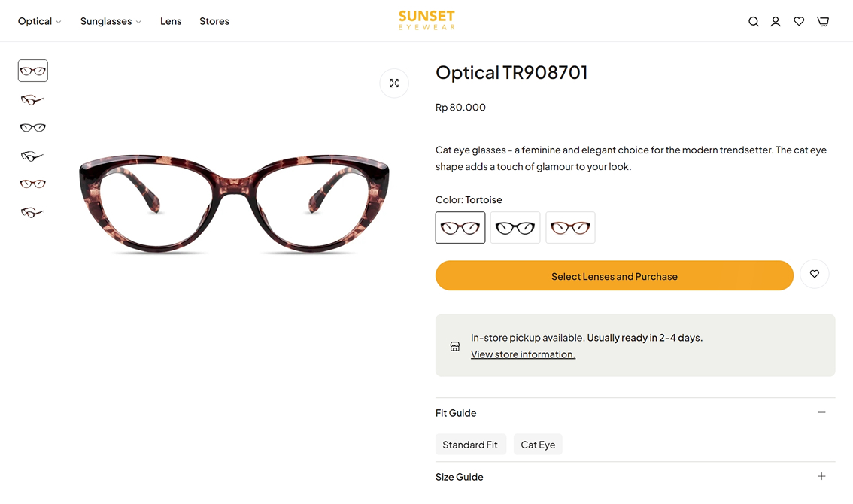Go to the Lens menu item
853x504 pixels.
[x=171, y=22]
